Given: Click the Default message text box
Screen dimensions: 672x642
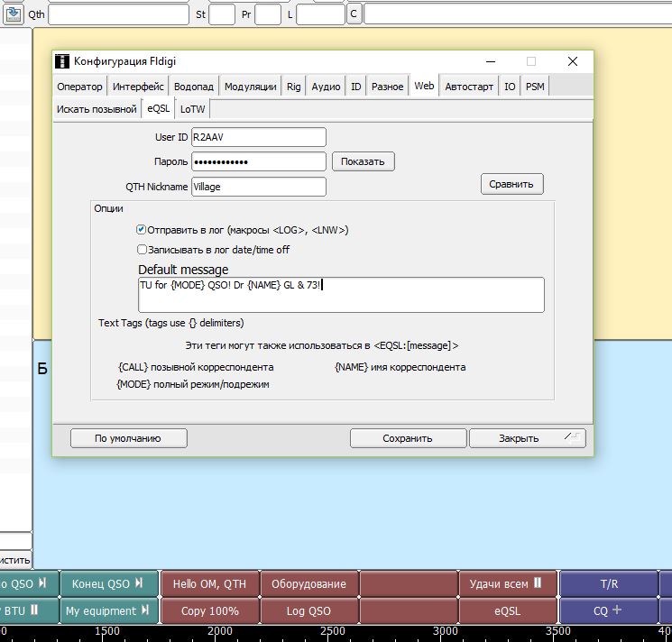Looking at the screenshot, I should point(340,294).
